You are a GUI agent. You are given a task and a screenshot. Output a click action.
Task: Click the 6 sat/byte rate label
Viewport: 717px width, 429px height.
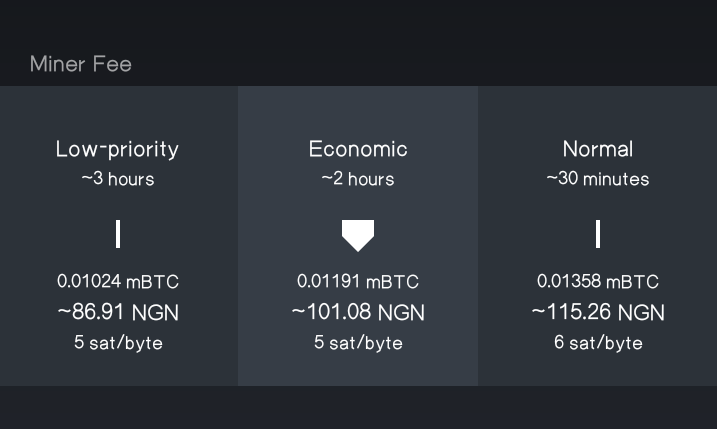click(x=598, y=343)
